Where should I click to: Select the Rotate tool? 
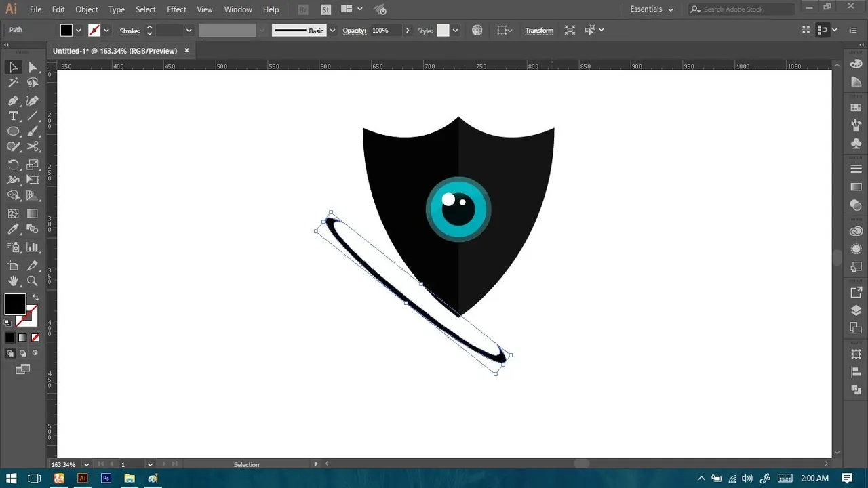click(13, 165)
